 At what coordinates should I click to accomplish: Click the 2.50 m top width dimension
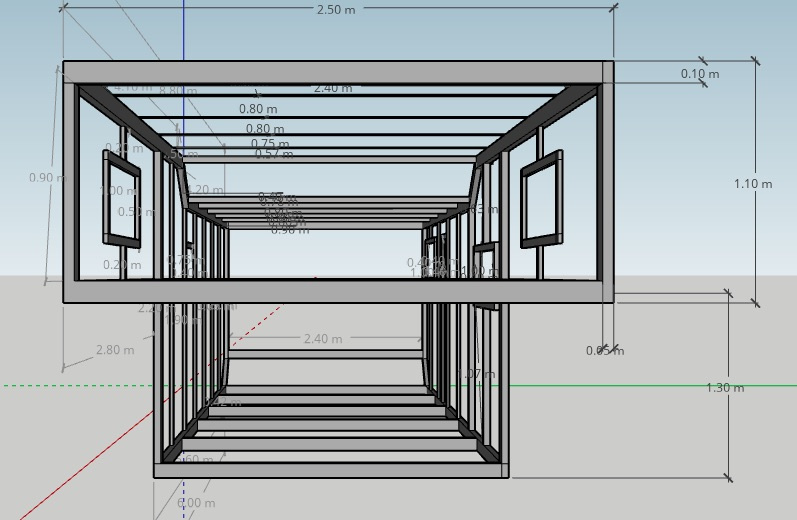tap(335, 10)
